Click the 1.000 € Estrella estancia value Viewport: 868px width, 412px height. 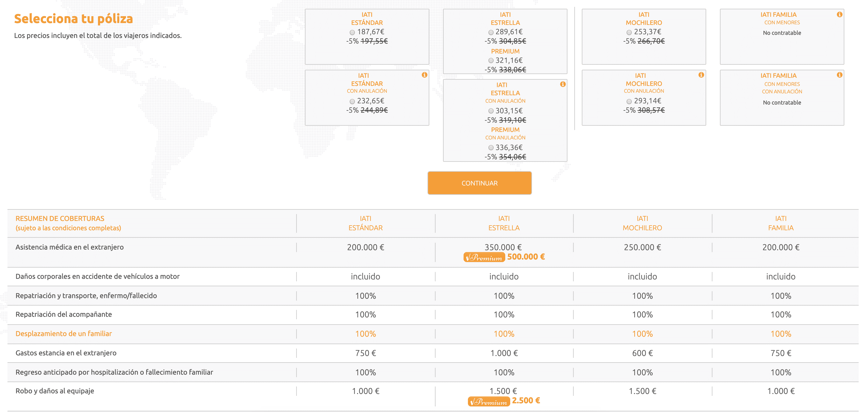pos(504,353)
